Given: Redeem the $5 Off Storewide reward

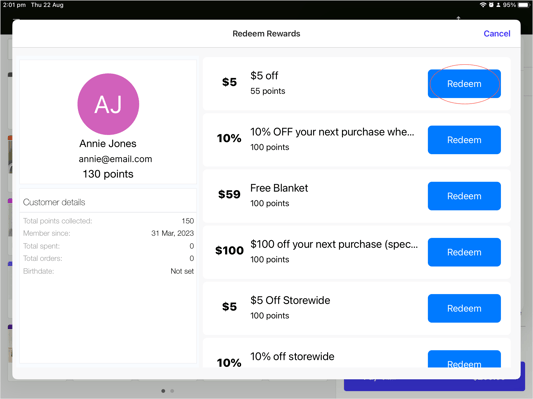Looking at the screenshot, I should tap(464, 308).
